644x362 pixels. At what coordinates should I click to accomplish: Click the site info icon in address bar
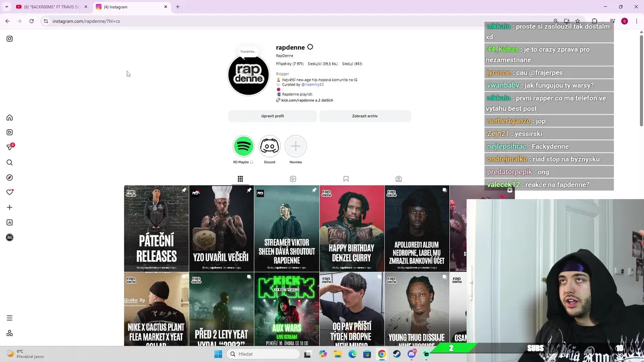pyautogui.click(x=46, y=21)
